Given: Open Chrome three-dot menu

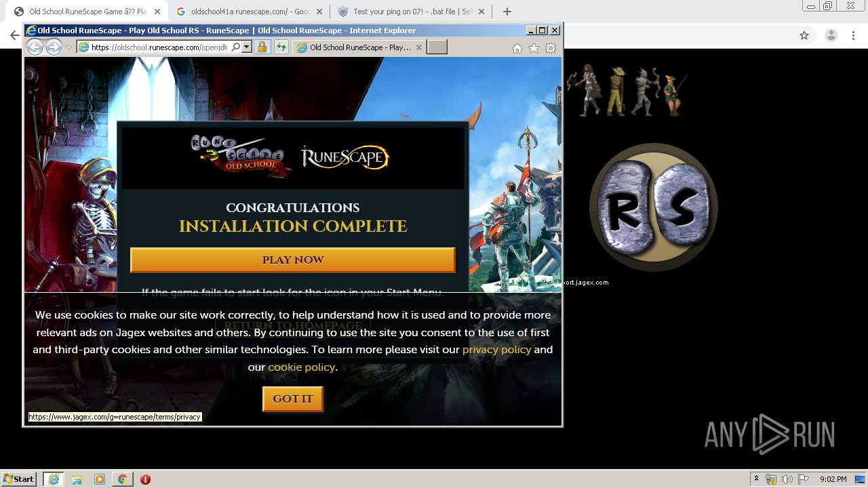Looking at the screenshot, I should 854,35.
